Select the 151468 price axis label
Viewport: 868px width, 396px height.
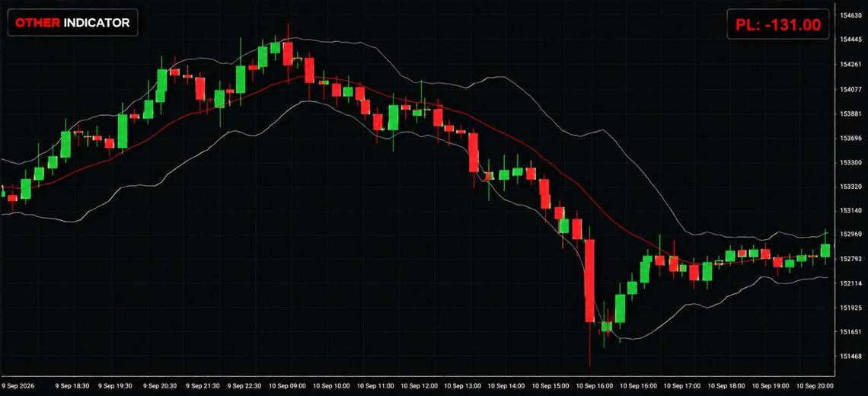click(851, 356)
